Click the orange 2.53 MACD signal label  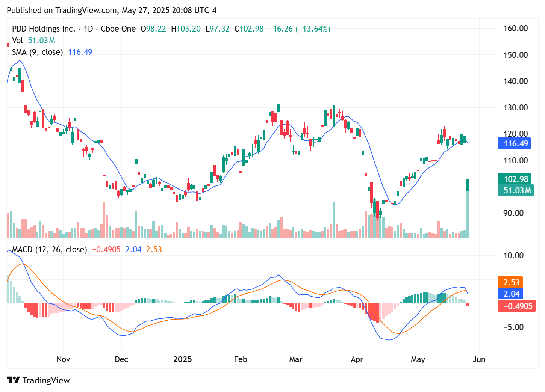(x=511, y=282)
